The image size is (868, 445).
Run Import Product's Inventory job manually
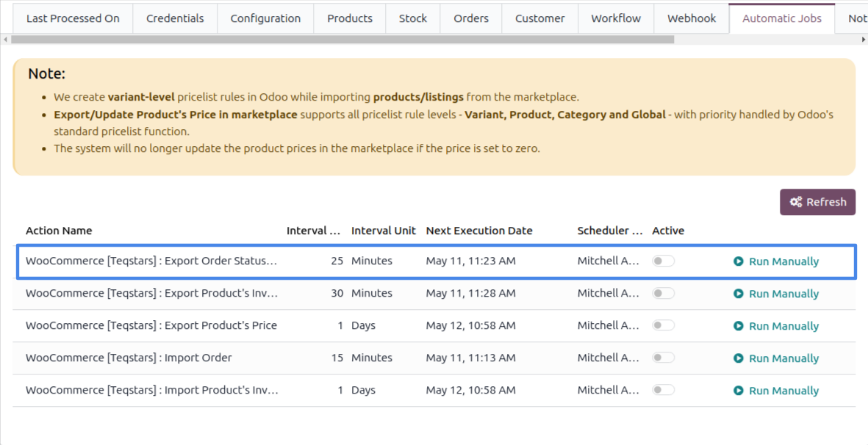(x=776, y=391)
